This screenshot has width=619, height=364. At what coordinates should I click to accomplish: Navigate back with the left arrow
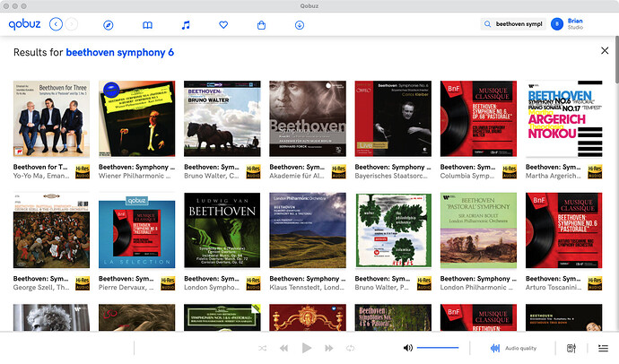coord(57,25)
